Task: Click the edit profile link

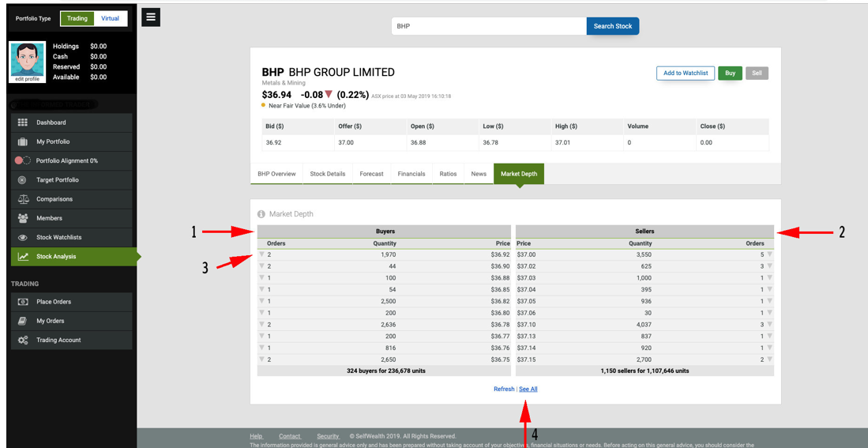Action: pos(27,79)
